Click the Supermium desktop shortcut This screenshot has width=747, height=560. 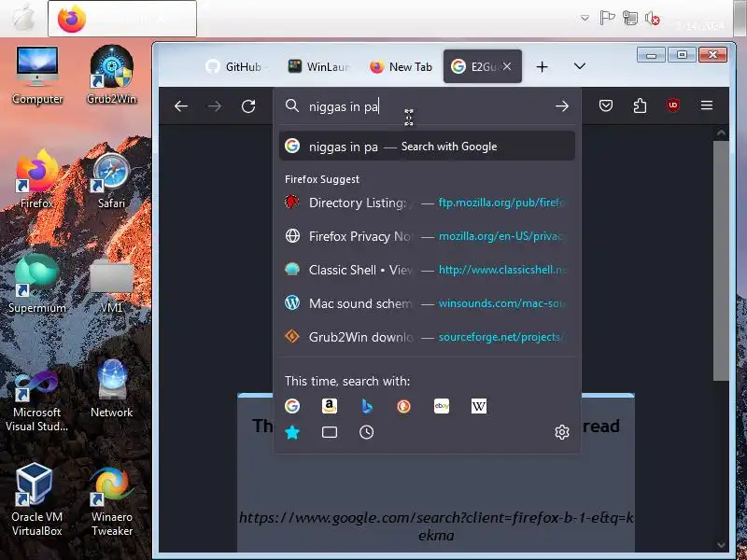tap(37, 284)
